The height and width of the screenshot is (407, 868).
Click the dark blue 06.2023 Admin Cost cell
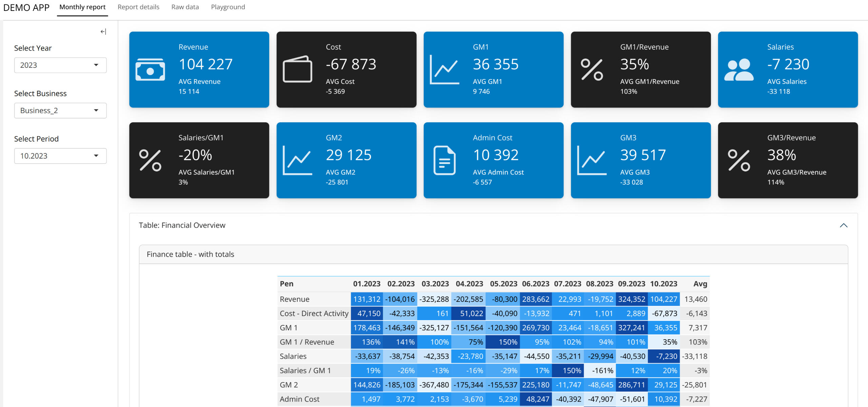point(536,399)
